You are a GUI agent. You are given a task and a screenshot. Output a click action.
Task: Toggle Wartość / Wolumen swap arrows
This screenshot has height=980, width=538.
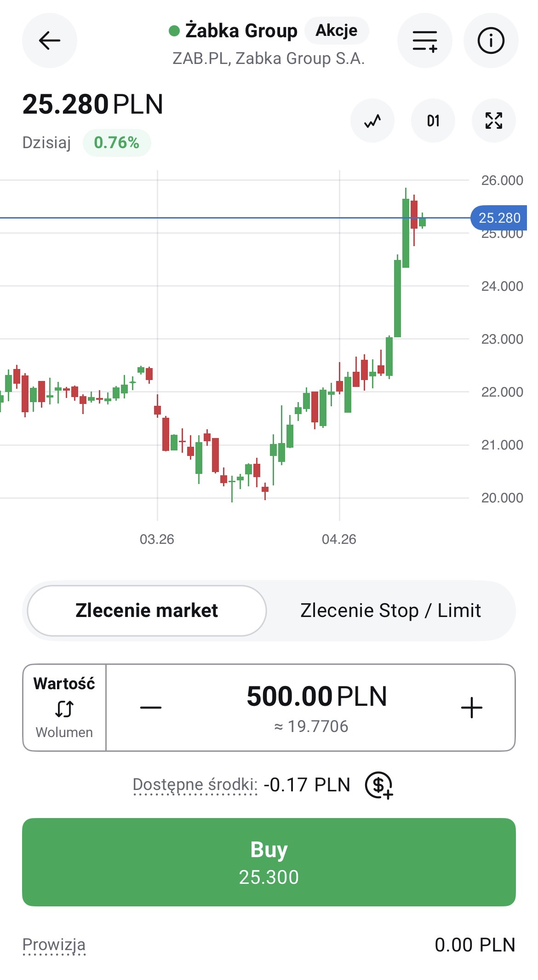point(64,709)
